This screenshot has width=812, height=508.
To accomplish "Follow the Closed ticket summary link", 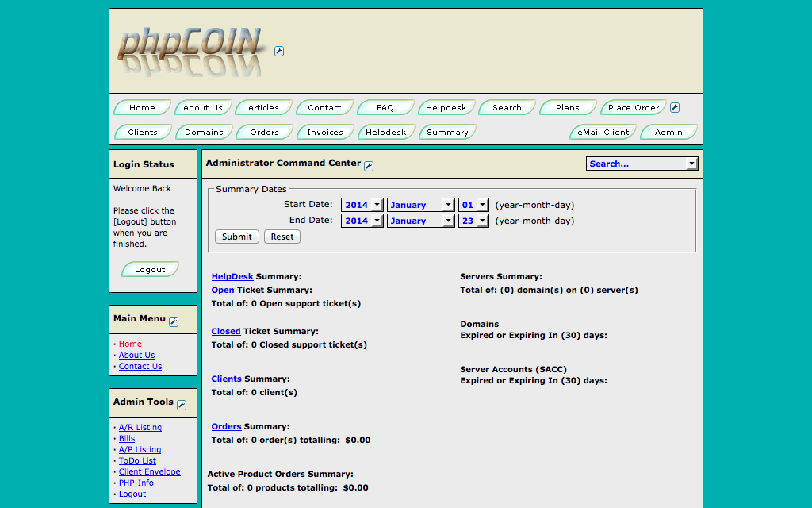I will click(x=226, y=331).
